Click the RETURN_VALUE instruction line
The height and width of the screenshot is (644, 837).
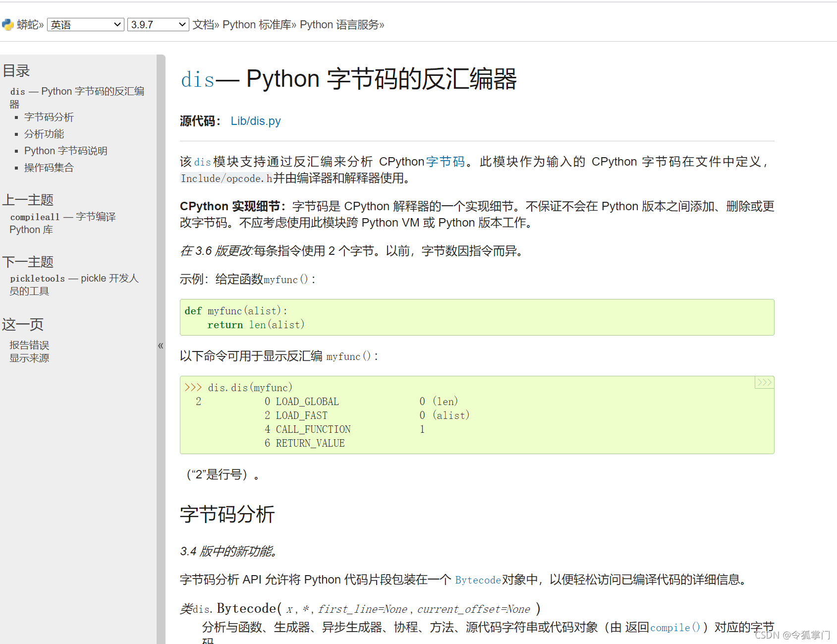305,443
